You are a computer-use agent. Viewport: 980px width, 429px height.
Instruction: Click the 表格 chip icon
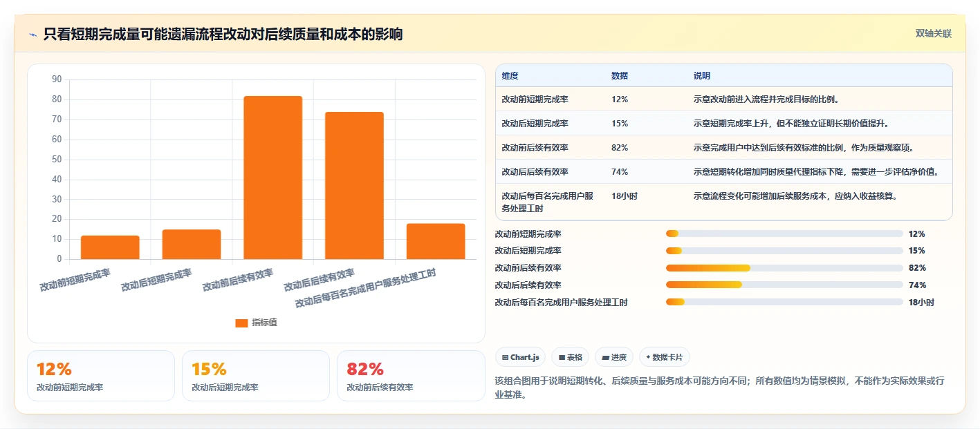[x=562, y=358]
